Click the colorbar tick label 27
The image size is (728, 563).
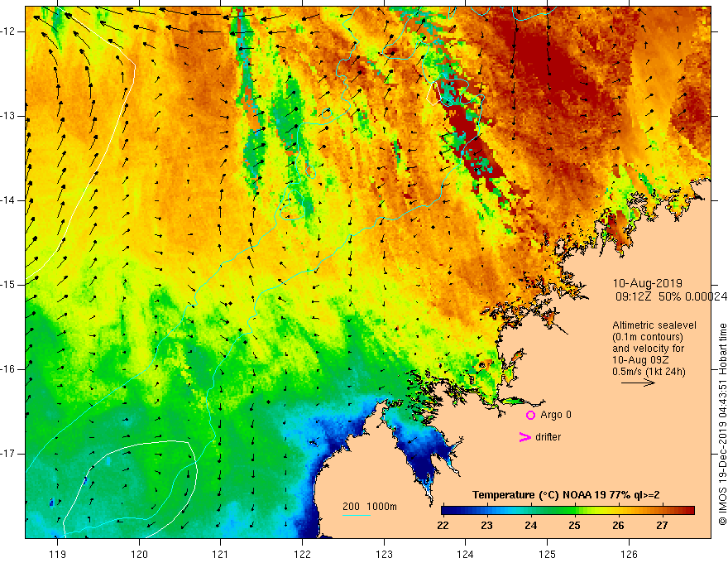tap(662, 526)
